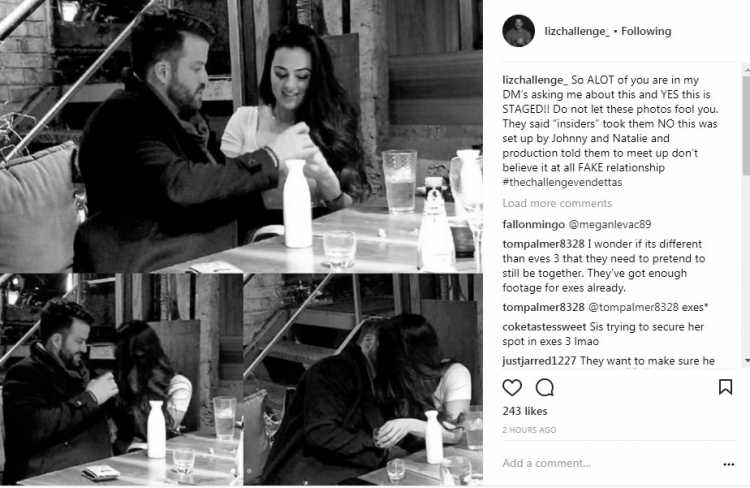Open the 2 HOURS AGO timestamp
This screenshot has width=750, height=488.
tap(529, 430)
